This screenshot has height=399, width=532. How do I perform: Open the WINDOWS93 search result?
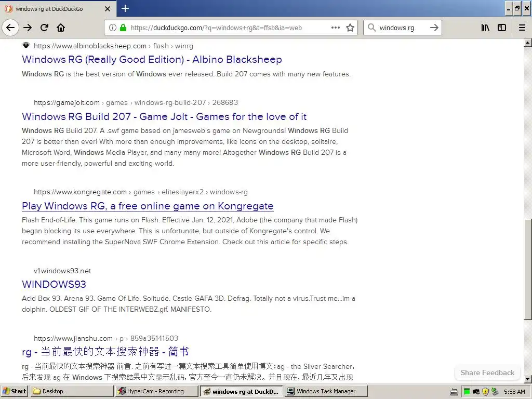54,284
